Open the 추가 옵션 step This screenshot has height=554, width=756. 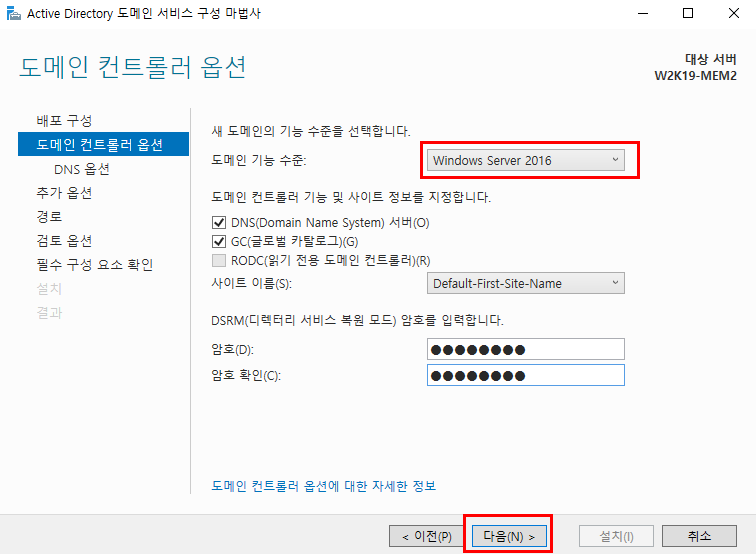[64, 192]
